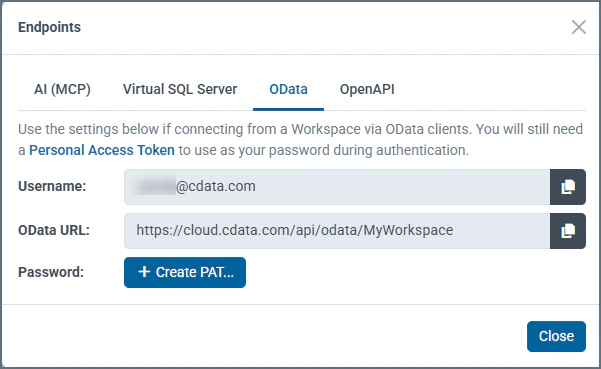Click the Username: label
The width and height of the screenshot is (601, 369).
52,186
